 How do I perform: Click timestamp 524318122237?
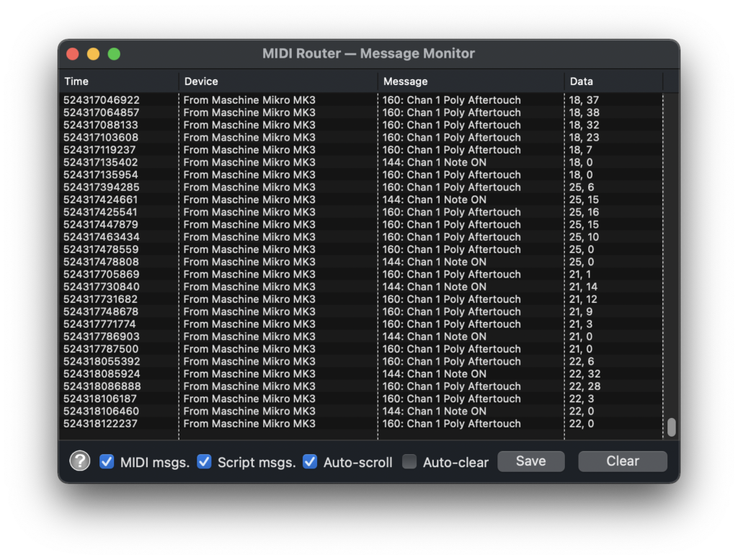(x=100, y=424)
